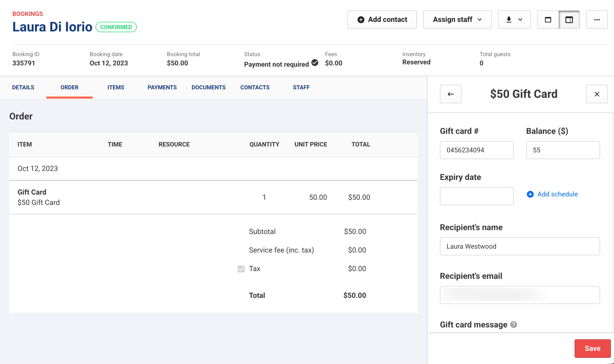This screenshot has width=614, height=364.
Task: Go to the Staff tab
Action: [x=301, y=87]
